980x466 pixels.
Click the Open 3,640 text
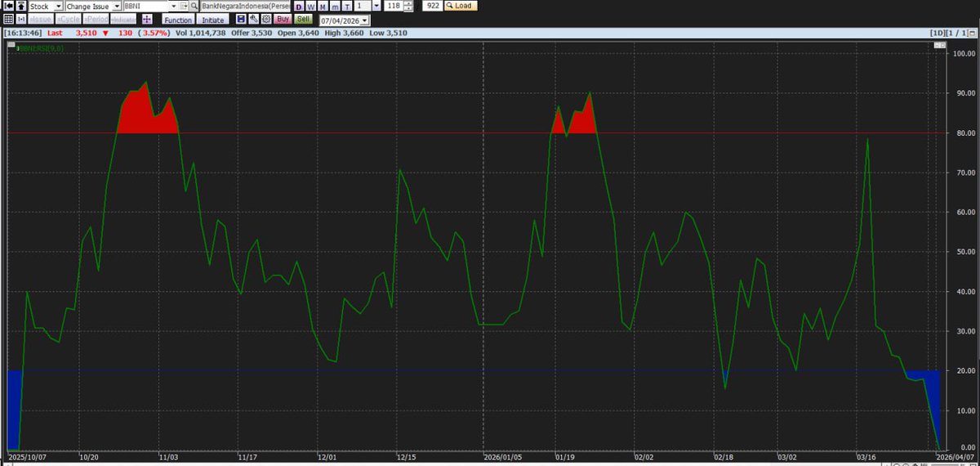[298, 33]
